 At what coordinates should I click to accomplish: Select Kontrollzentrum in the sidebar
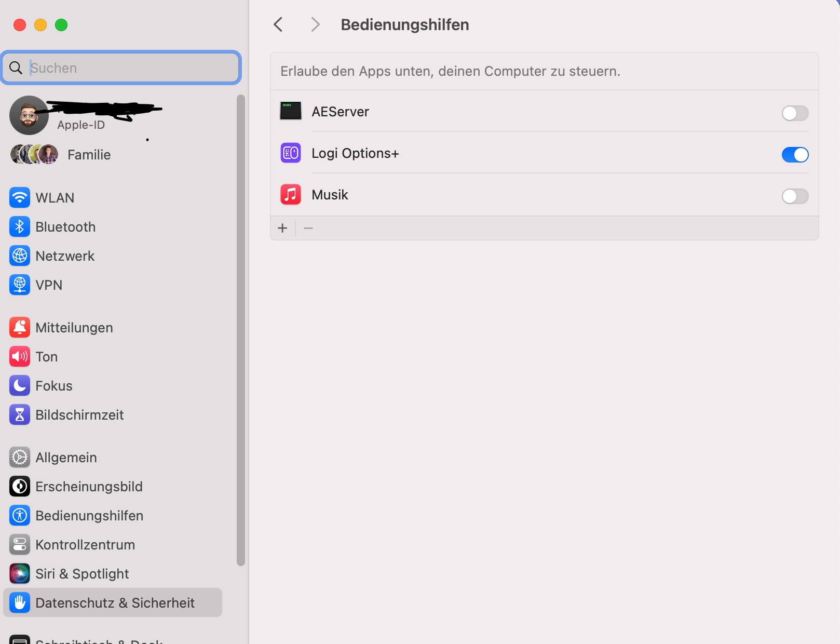pyautogui.click(x=85, y=545)
